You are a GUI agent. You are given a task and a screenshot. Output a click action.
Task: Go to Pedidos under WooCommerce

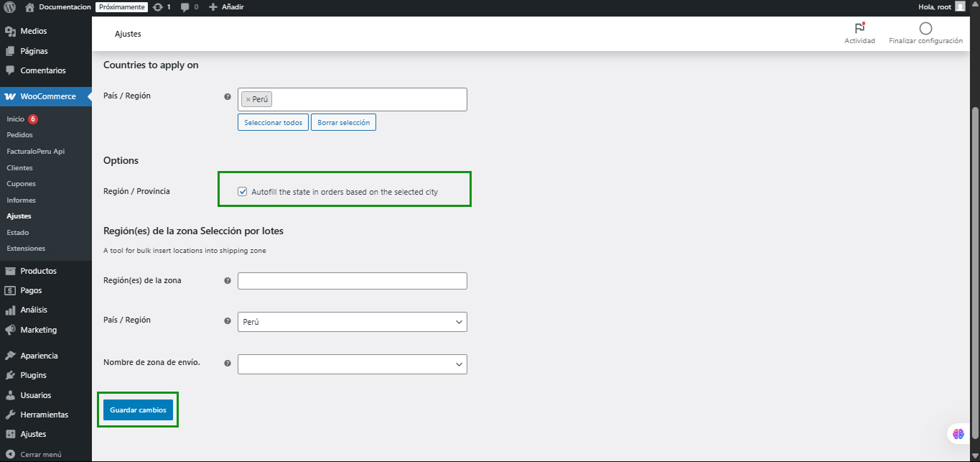click(19, 135)
